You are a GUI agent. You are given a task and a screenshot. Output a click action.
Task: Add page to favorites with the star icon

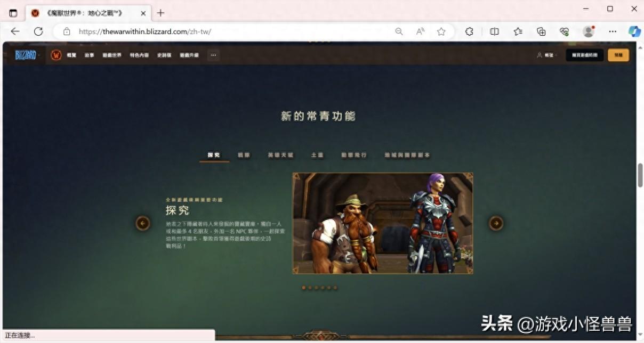point(441,31)
